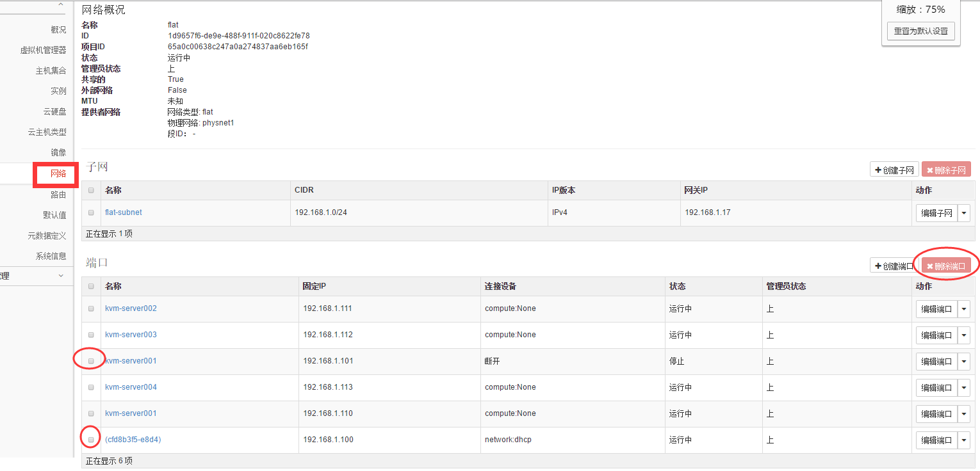Open action dropdown for 192.168.1.101 port
Screen dimensions: 980x471
[964, 362]
